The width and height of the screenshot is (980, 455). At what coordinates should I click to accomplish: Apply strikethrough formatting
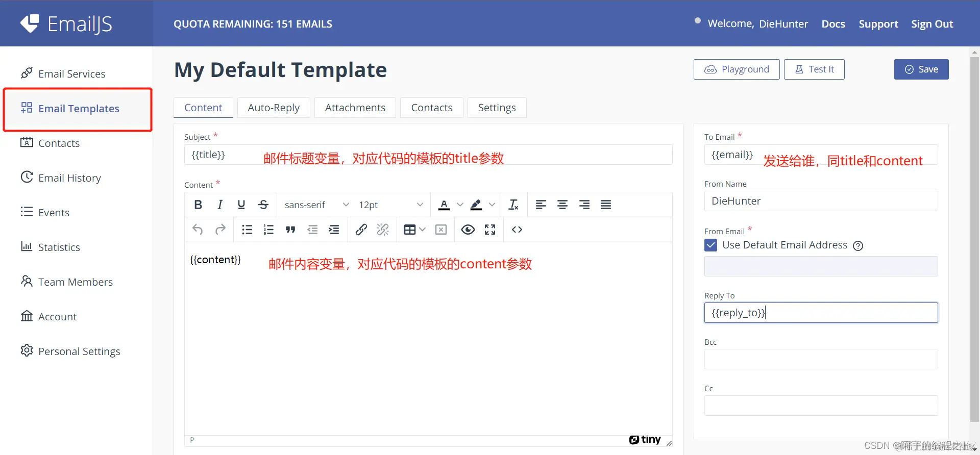point(263,205)
